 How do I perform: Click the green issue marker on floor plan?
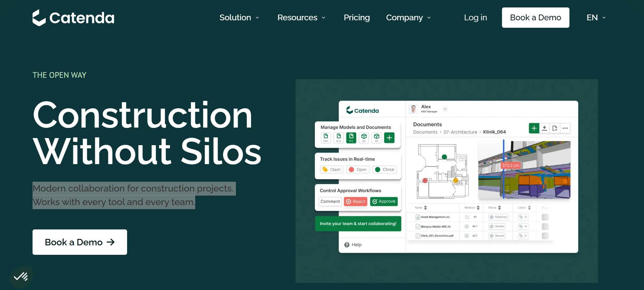pyautogui.click(x=444, y=157)
